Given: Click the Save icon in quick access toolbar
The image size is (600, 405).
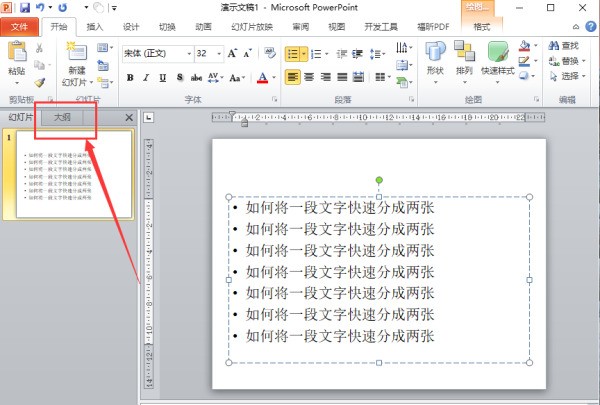Looking at the screenshot, I should [24, 7].
